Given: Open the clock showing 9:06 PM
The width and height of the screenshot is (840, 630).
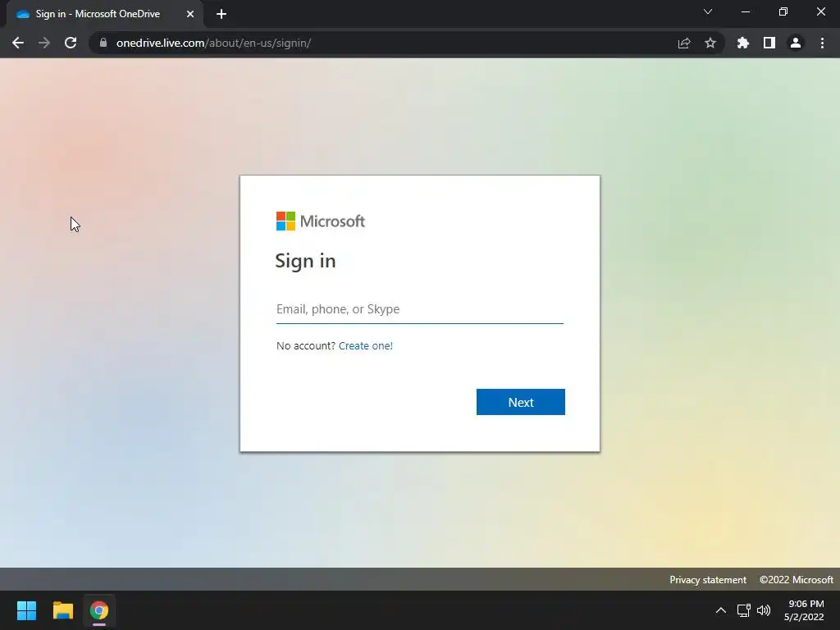Looking at the screenshot, I should (x=804, y=610).
